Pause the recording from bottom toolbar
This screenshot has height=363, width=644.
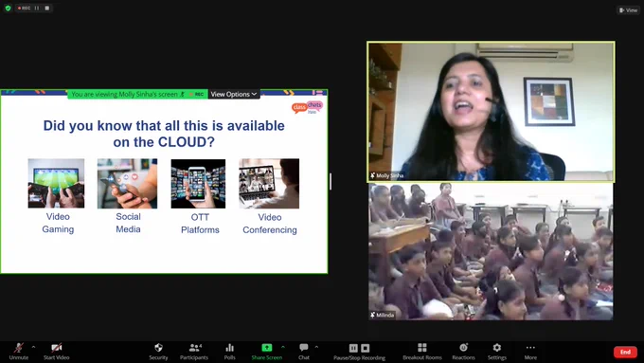click(x=353, y=348)
